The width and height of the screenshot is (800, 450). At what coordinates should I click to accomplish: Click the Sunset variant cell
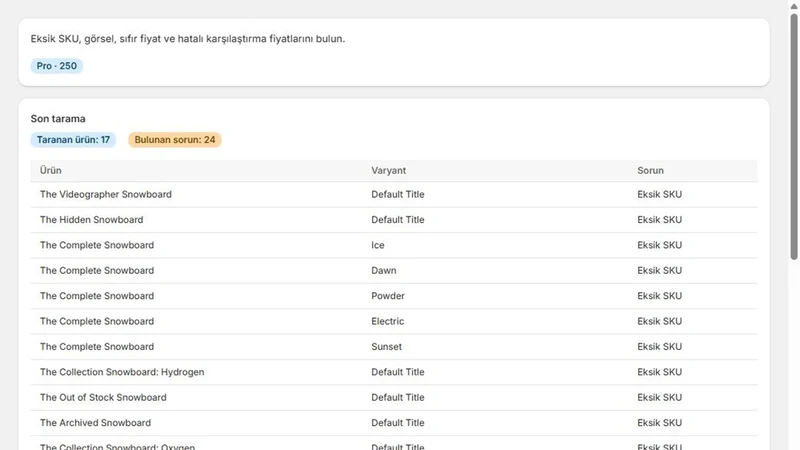pyautogui.click(x=386, y=347)
